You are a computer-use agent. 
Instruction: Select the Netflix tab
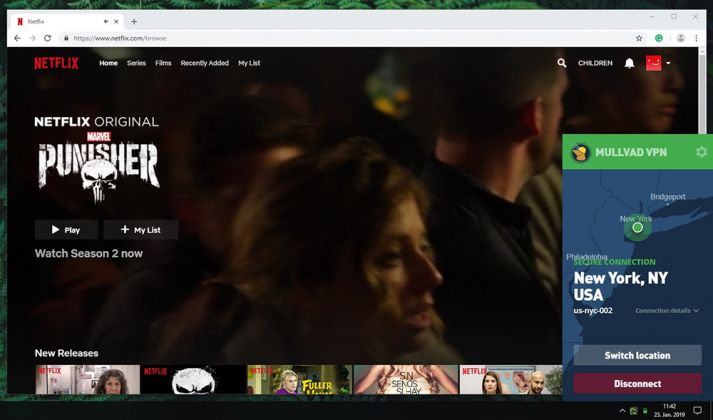[x=67, y=21]
